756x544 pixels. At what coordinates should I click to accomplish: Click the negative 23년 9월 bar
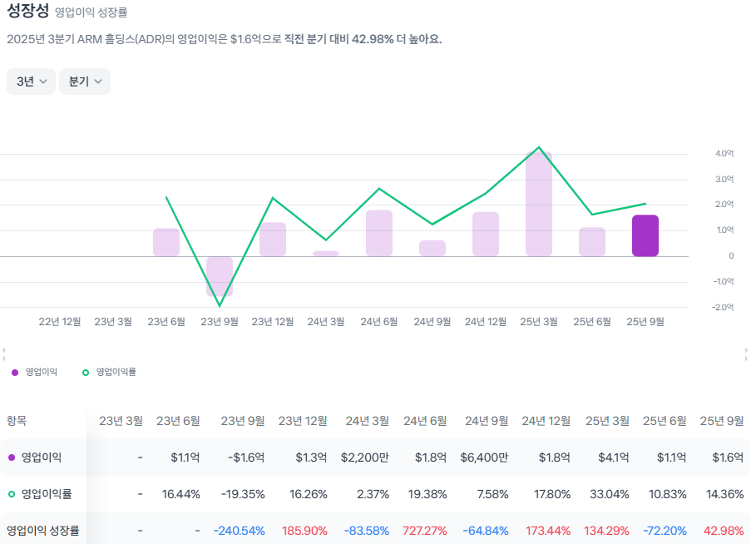click(219, 279)
